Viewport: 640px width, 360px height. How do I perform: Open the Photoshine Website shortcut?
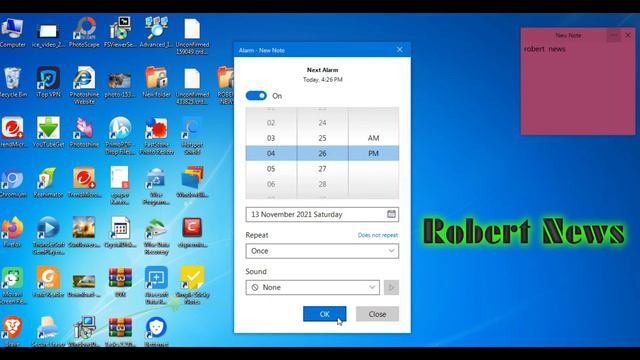84,86
